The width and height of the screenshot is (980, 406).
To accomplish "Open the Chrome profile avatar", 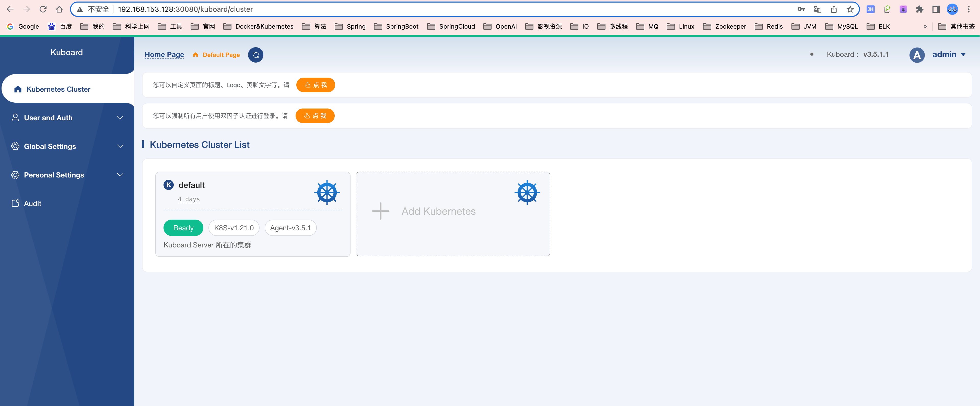I will tap(952, 9).
